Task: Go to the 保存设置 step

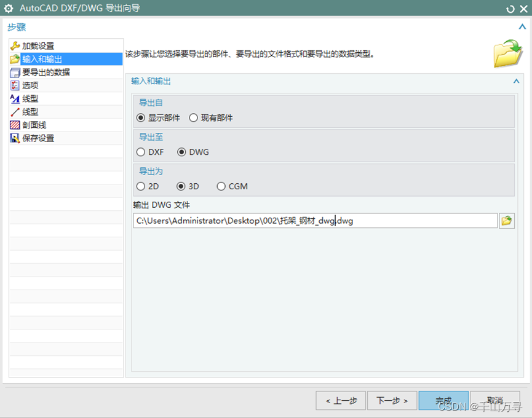Action: coord(66,138)
